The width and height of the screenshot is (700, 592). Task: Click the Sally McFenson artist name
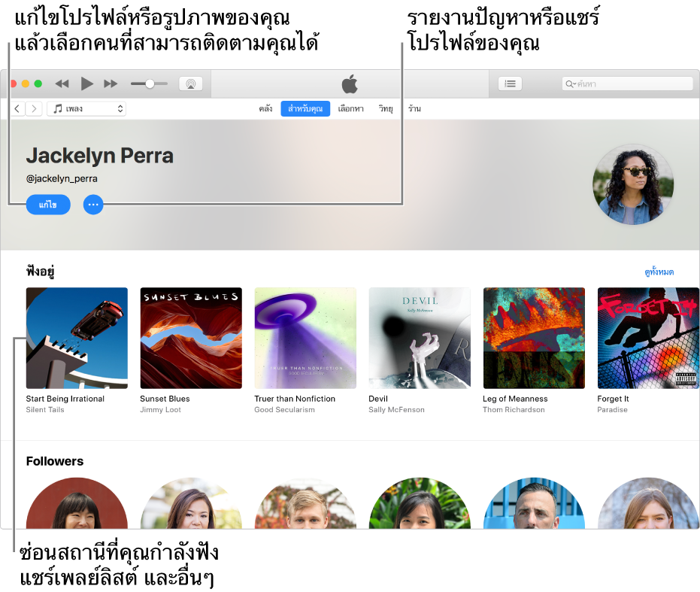click(x=396, y=410)
